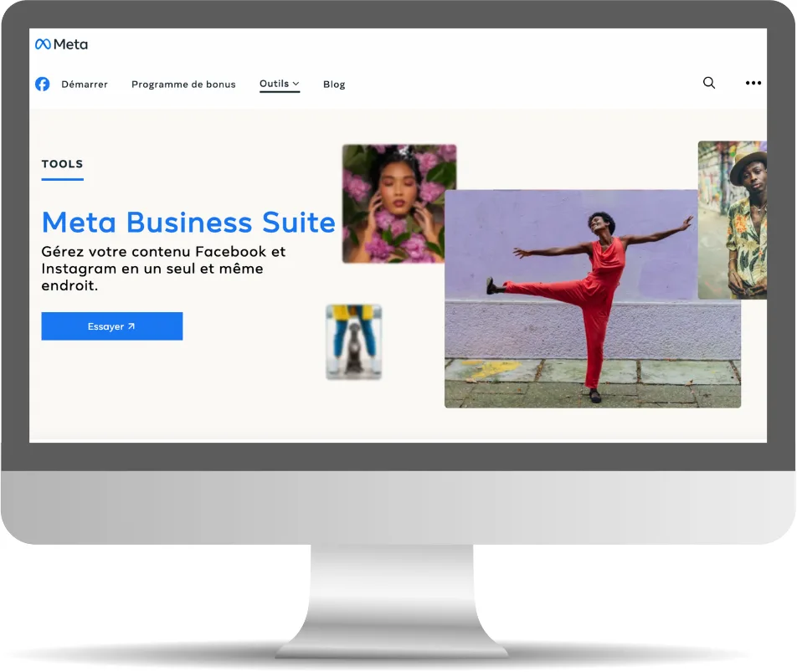Click the Gérez votre contenu description text
This screenshot has width=797, height=672.
pyautogui.click(x=163, y=269)
